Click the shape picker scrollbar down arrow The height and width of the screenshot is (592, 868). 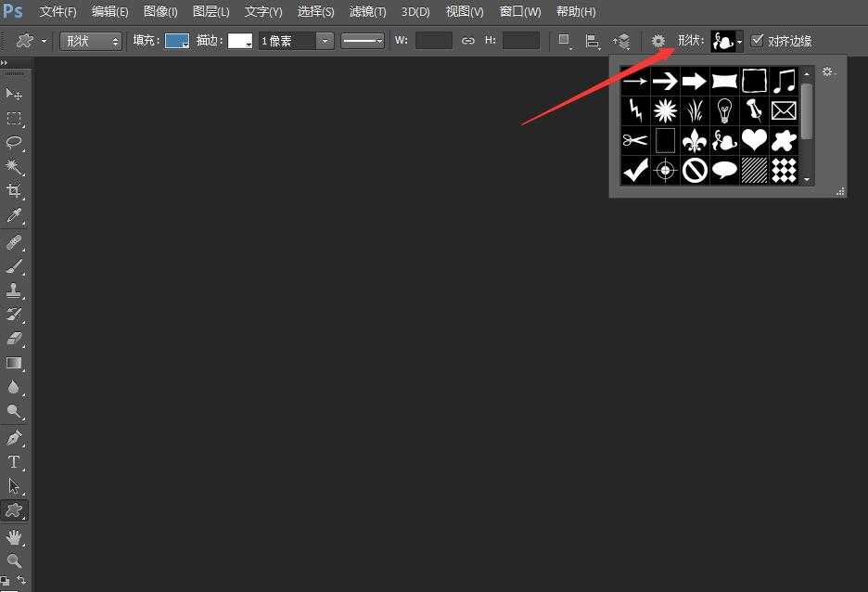tap(807, 179)
